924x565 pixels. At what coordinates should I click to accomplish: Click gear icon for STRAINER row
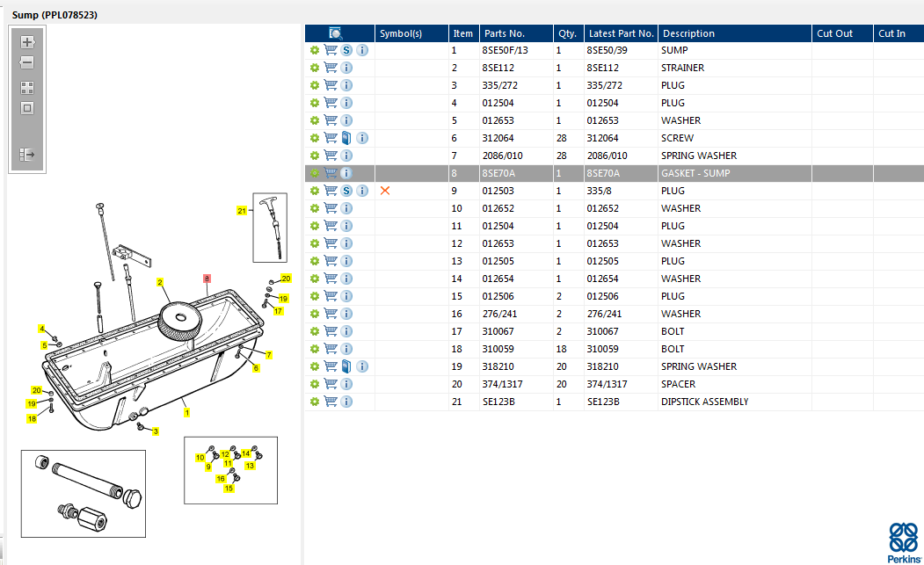coord(315,68)
